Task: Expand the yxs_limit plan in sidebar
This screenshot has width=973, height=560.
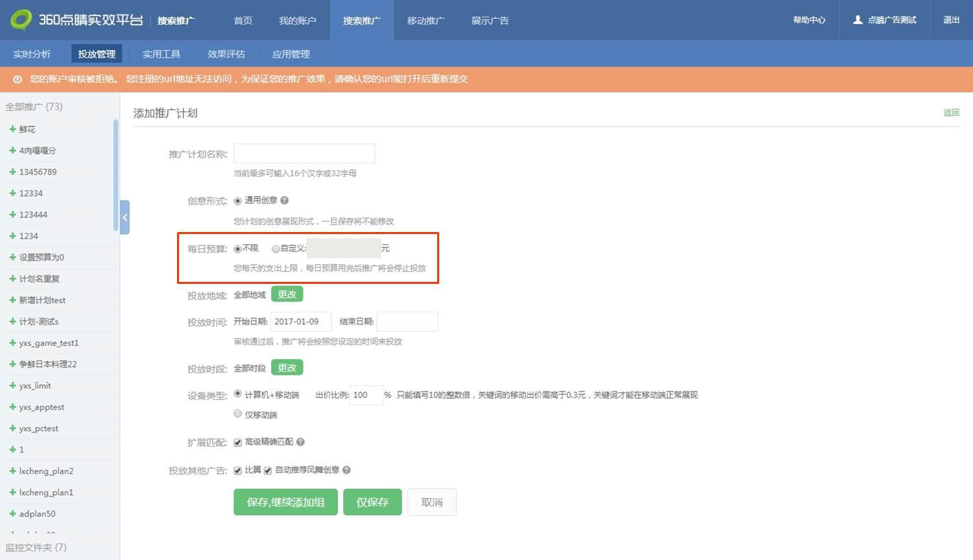Action: 12,386
